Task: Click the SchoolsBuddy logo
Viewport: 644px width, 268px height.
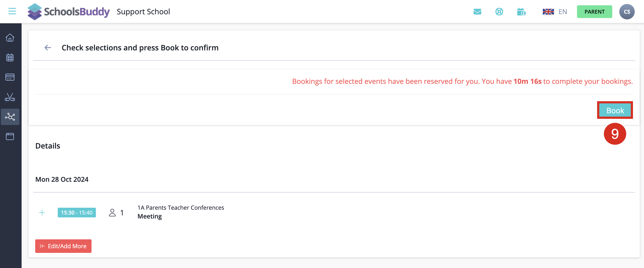Action: 69,12
